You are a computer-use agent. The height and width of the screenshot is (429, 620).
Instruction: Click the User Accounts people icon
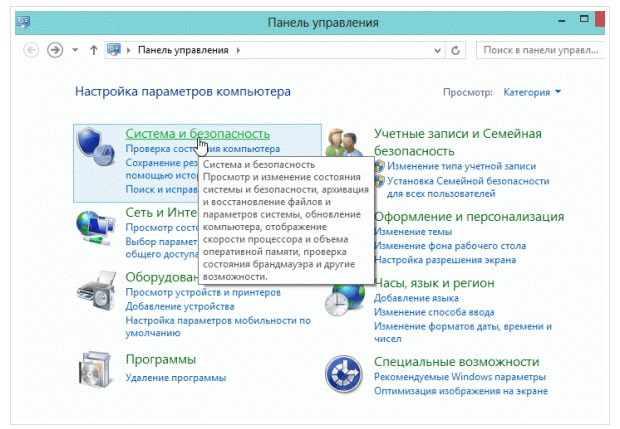click(343, 143)
